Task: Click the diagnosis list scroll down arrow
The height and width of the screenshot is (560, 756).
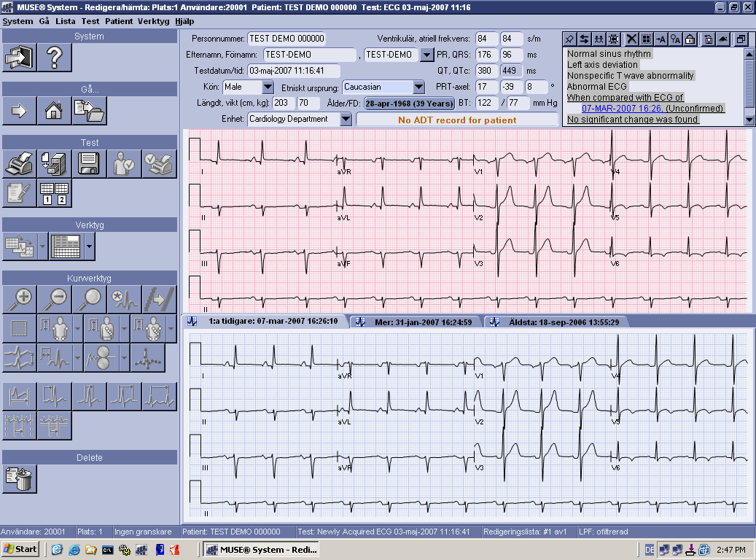Action: tap(749, 120)
